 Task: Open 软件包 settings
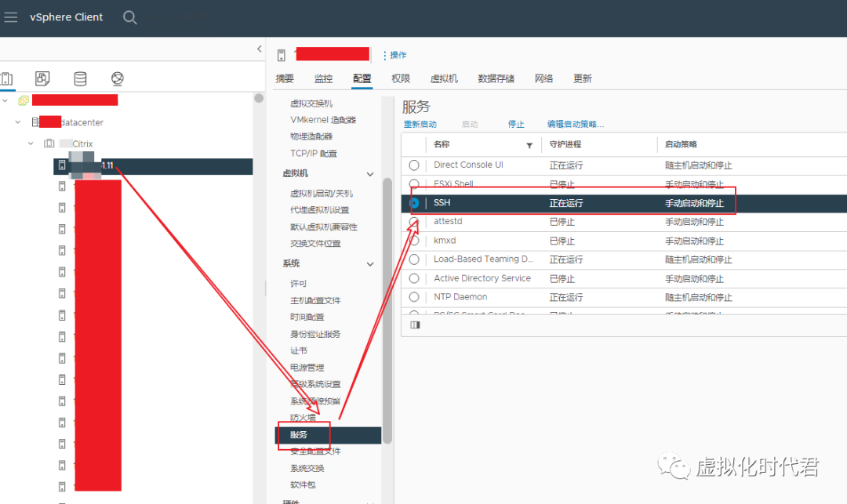(303, 484)
